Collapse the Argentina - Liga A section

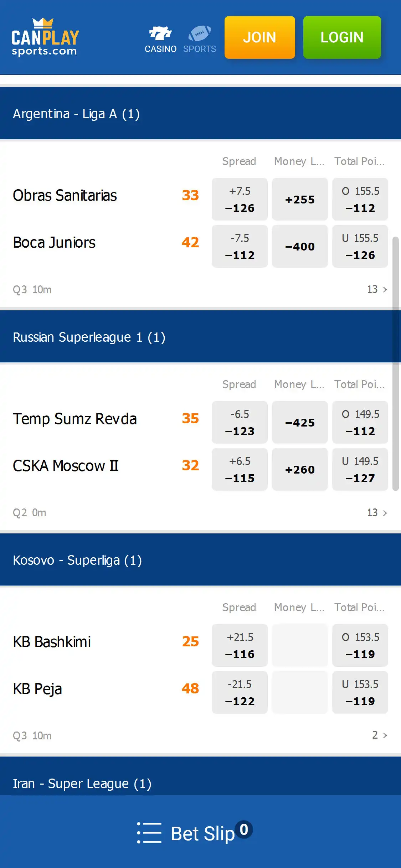pos(200,114)
